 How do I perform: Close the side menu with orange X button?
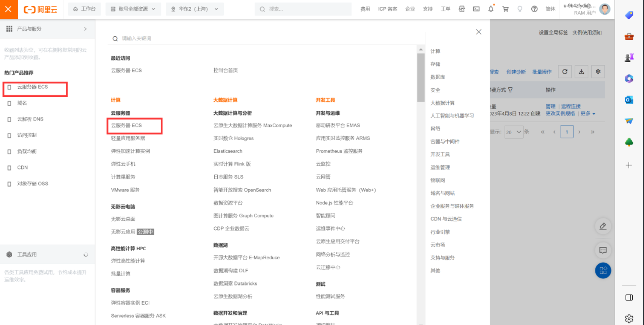(8, 9)
